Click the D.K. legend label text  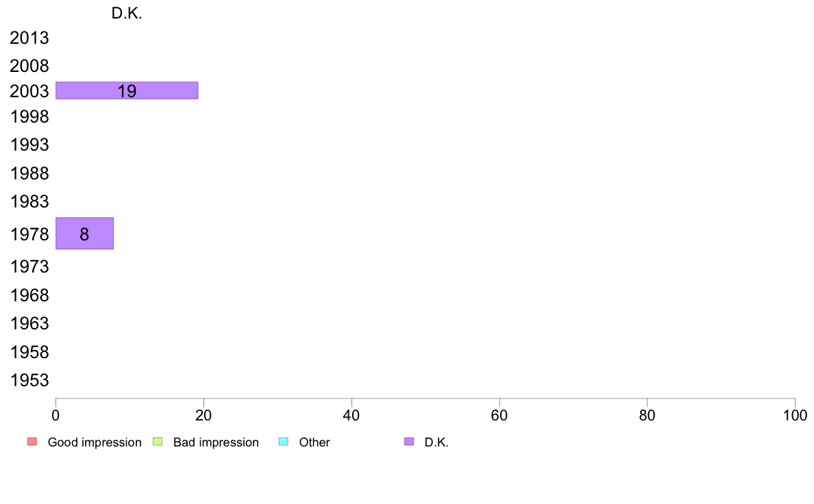[436, 442]
